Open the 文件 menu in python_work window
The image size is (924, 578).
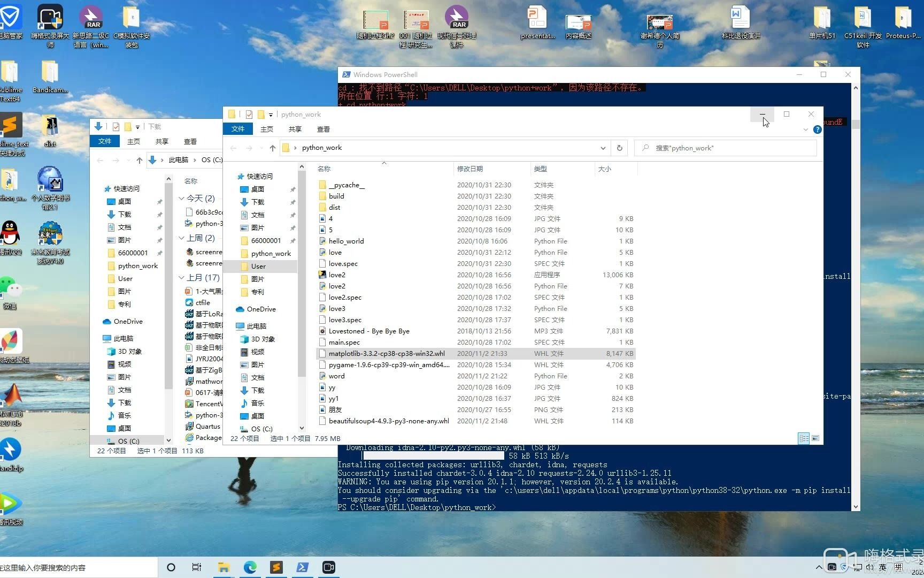point(238,129)
